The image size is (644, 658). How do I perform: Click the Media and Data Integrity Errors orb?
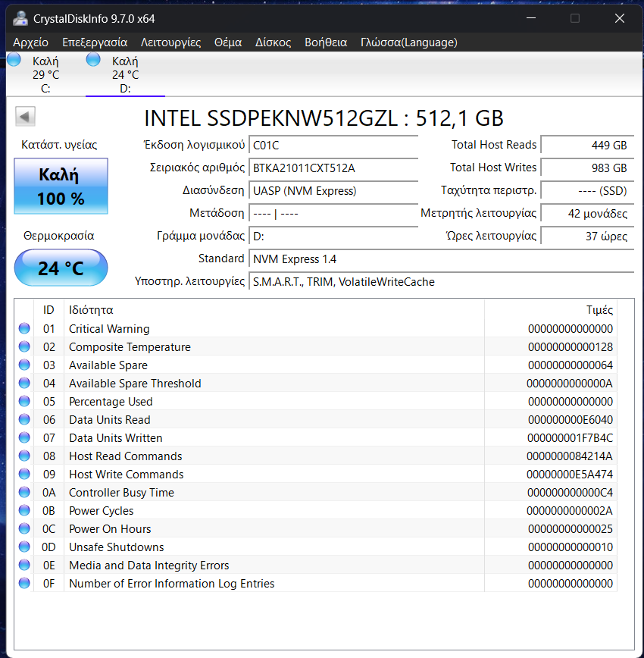pos(24,565)
